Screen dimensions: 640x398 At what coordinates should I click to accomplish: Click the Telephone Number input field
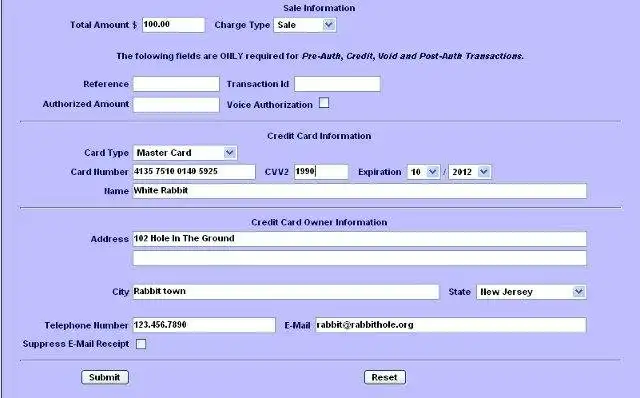click(204, 325)
